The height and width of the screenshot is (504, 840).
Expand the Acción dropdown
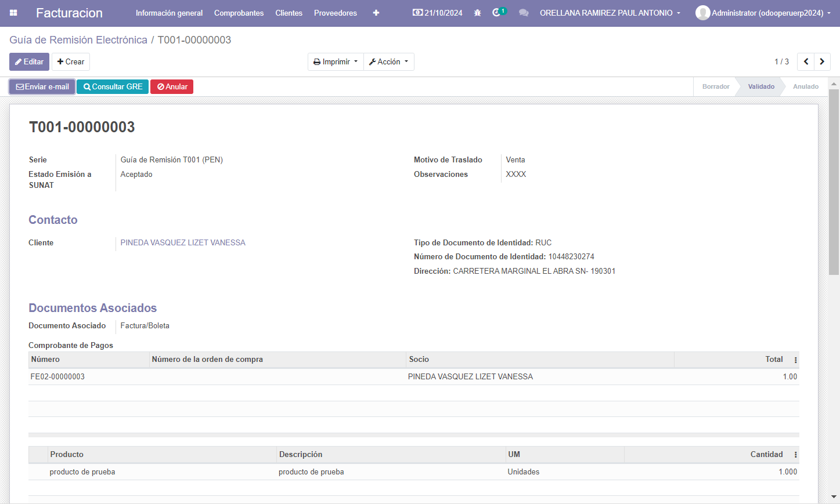point(389,61)
